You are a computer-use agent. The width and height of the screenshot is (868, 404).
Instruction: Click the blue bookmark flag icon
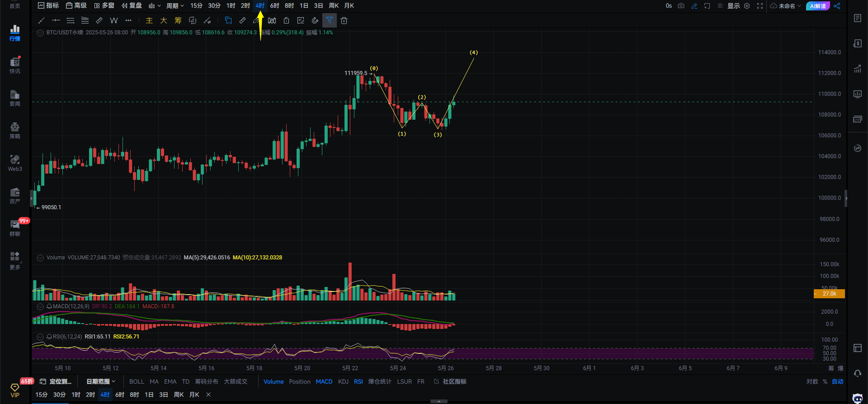click(228, 20)
